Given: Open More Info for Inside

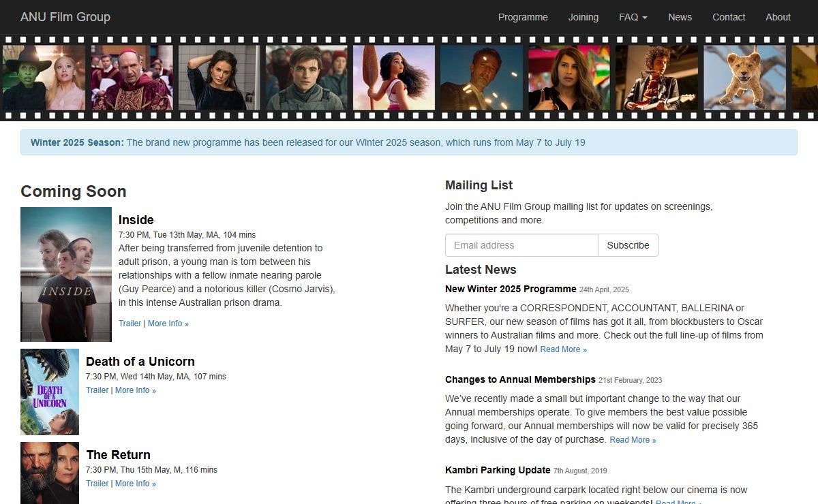Looking at the screenshot, I should pos(168,324).
